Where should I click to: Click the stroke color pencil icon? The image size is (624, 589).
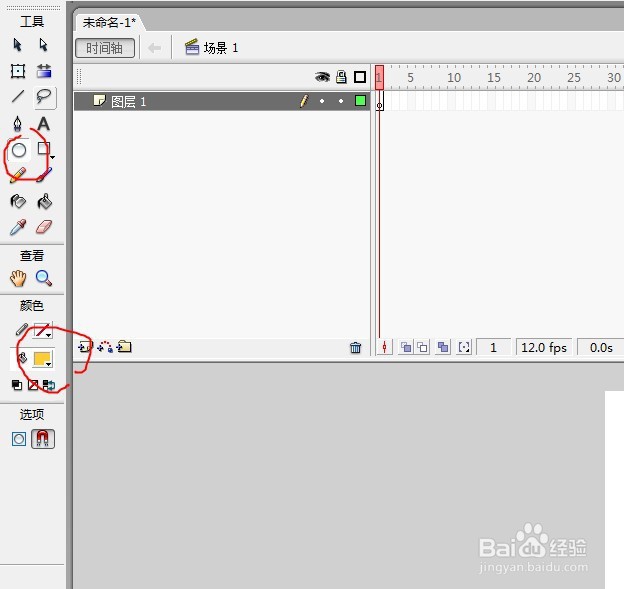pyautogui.click(x=21, y=330)
